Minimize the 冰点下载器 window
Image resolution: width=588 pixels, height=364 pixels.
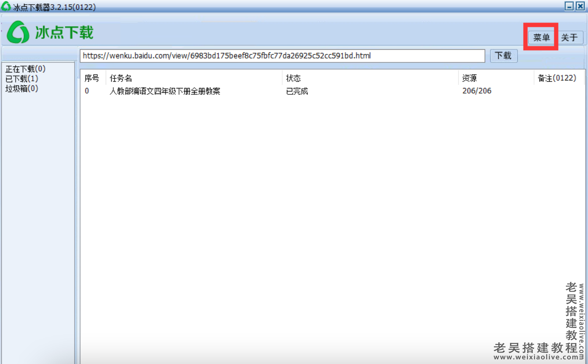pyautogui.click(x=570, y=6)
